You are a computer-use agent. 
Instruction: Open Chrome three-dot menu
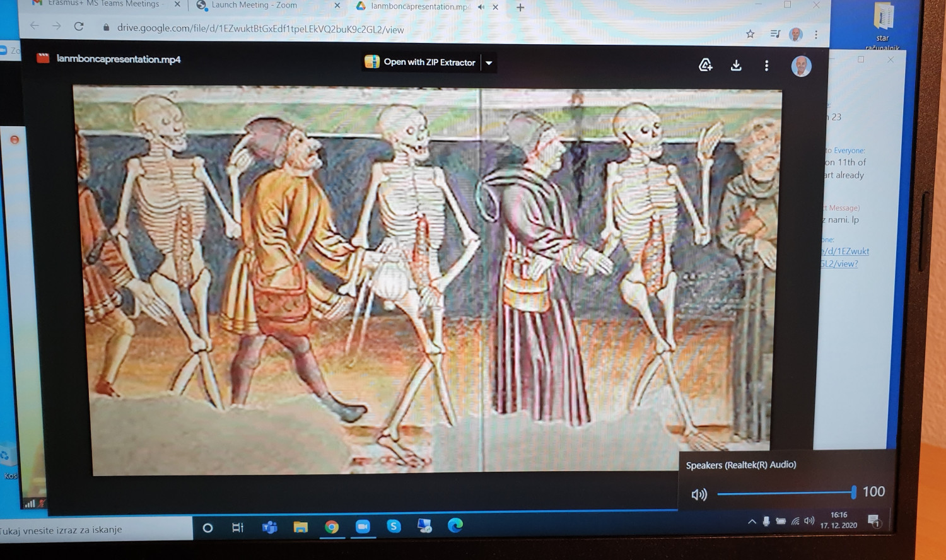816,35
